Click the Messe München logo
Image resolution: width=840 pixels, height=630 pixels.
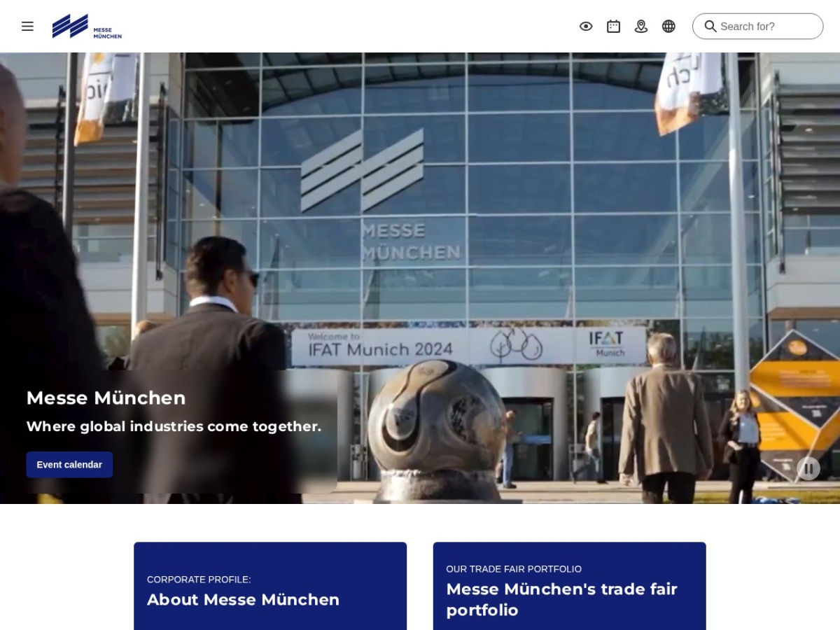tap(87, 26)
